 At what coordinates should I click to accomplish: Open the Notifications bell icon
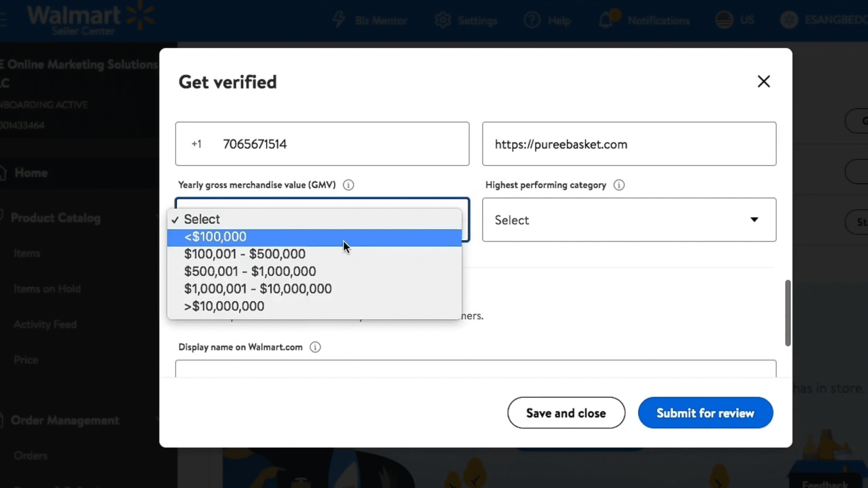[606, 20]
